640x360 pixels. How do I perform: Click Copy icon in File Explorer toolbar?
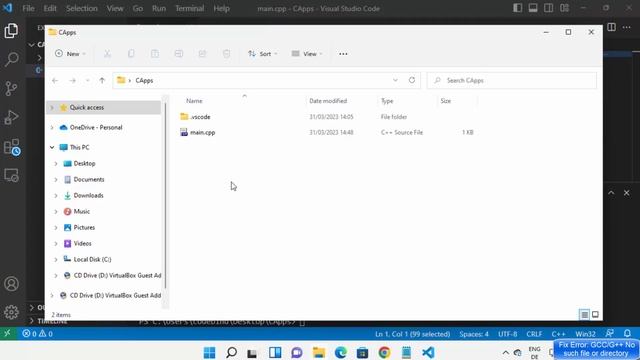click(131, 54)
